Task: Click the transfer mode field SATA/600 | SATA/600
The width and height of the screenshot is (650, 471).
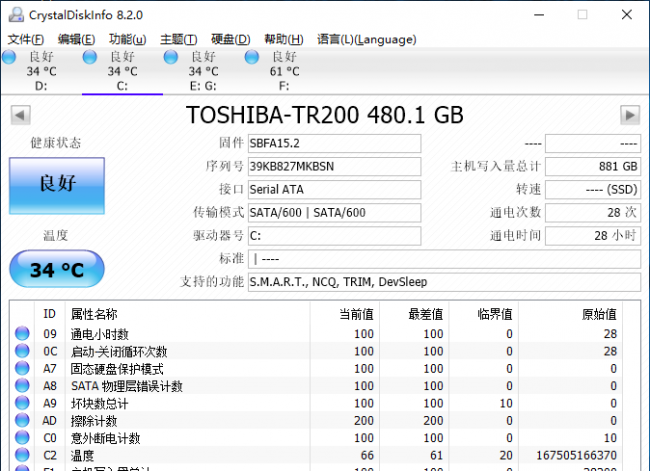Action: click(335, 213)
